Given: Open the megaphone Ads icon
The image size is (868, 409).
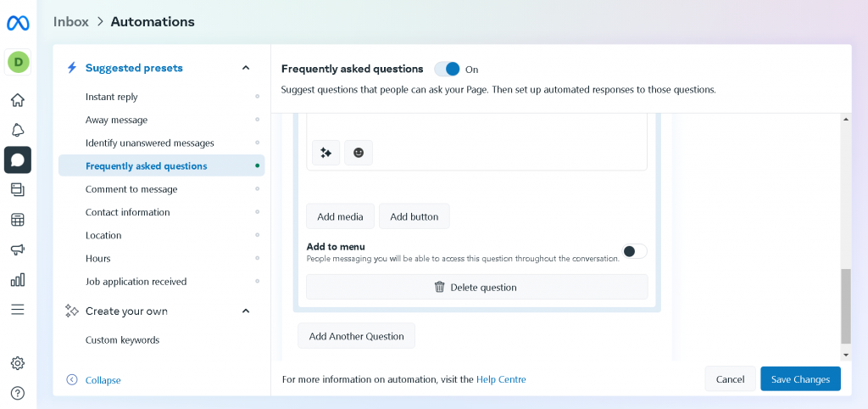Looking at the screenshot, I should tap(17, 249).
